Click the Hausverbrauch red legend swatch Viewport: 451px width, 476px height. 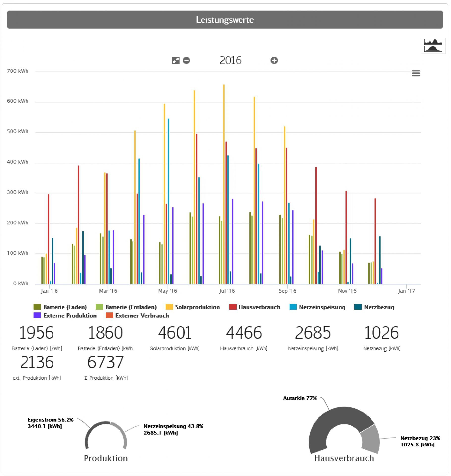(x=233, y=307)
